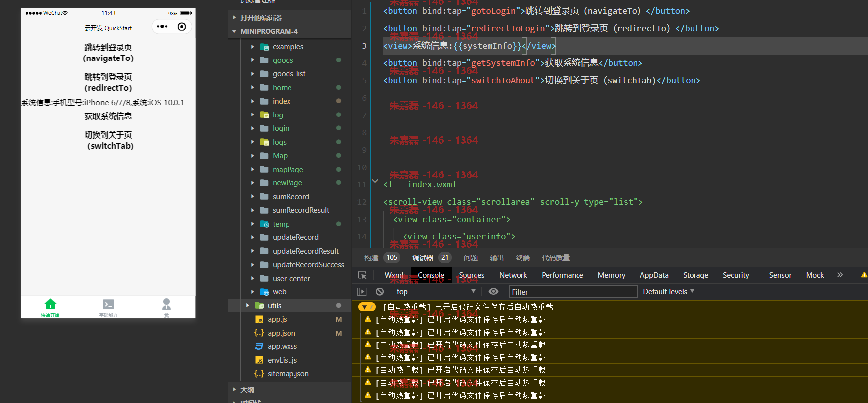Click the console live expression eye icon
Screen dimensions: 868x403
[x=493, y=292]
